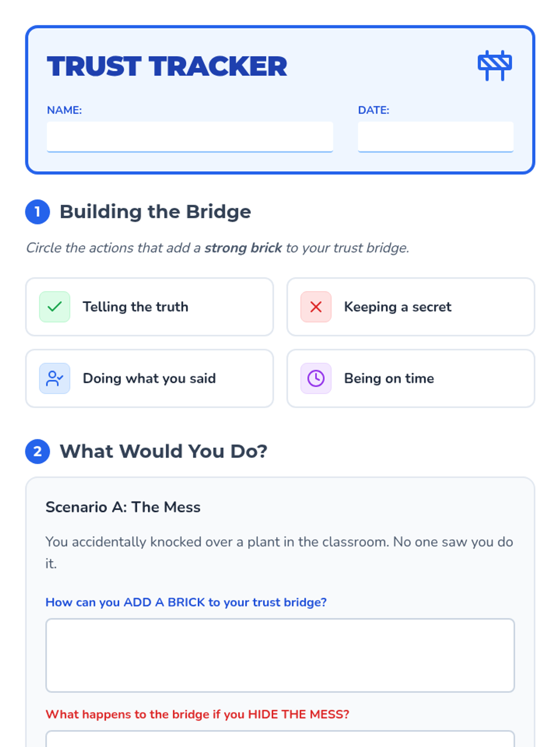This screenshot has height=747, width=560.
Task: Click the 'Scenario A: The Mess' title
Action: click(x=123, y=507)
